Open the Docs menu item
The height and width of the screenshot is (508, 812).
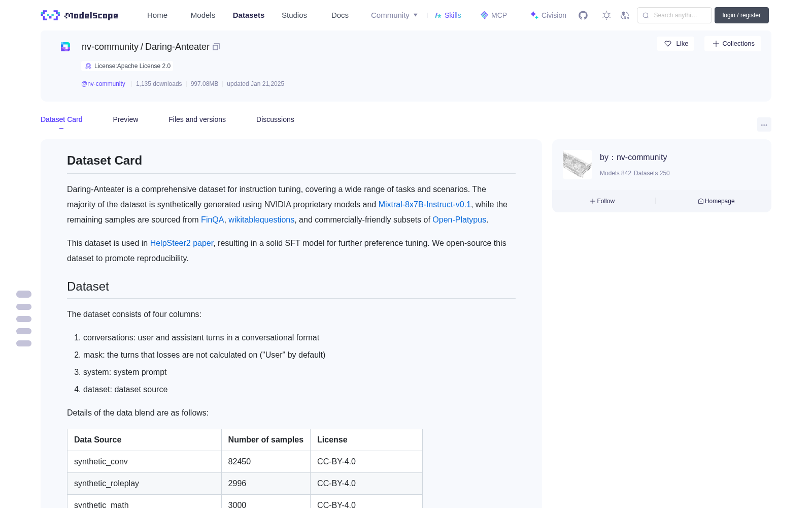coord(340,15)
